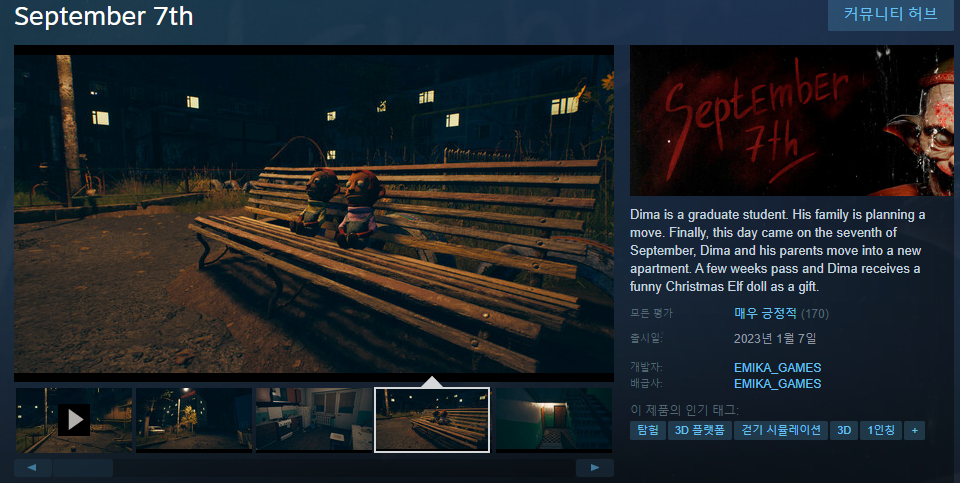Click the September 7th header capsule image
960x483 pixels.
click(792, 121)
